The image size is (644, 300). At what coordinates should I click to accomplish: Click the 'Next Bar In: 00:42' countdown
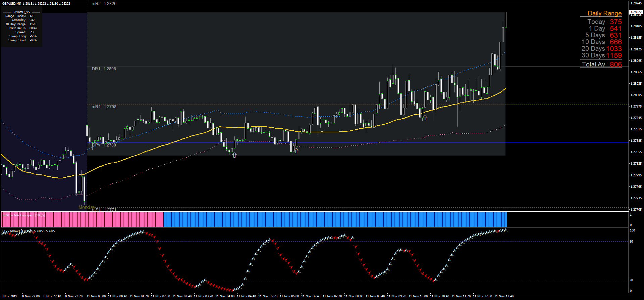click(x=23, y=28)
